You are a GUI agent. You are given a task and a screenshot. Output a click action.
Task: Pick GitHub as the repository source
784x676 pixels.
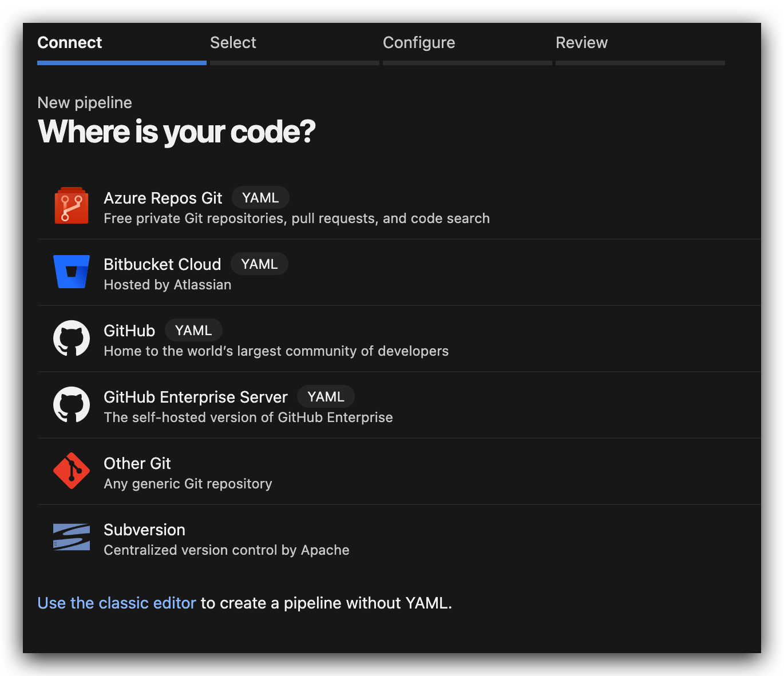point(129,331)
